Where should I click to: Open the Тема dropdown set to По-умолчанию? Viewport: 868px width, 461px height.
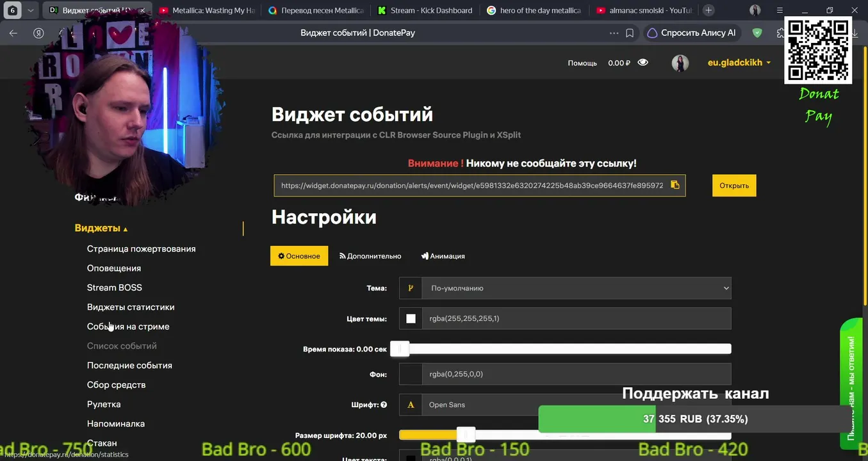click(577, 288)
